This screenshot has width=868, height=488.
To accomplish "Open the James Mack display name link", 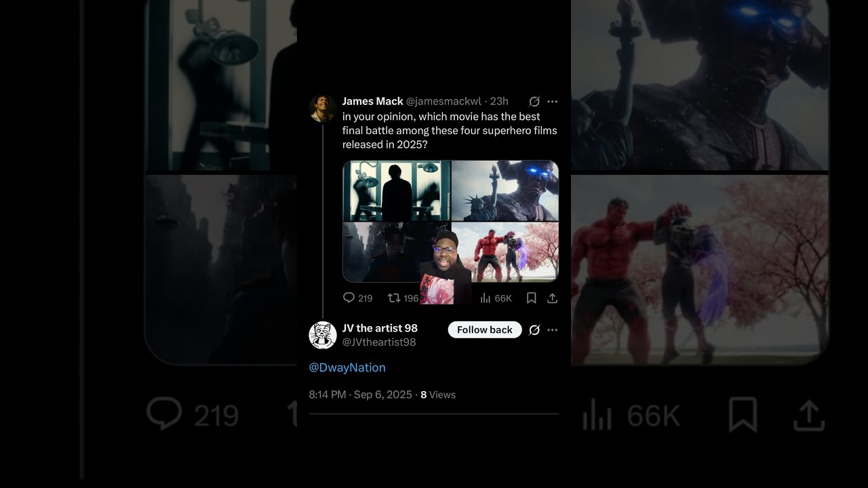I will [373, 101].
